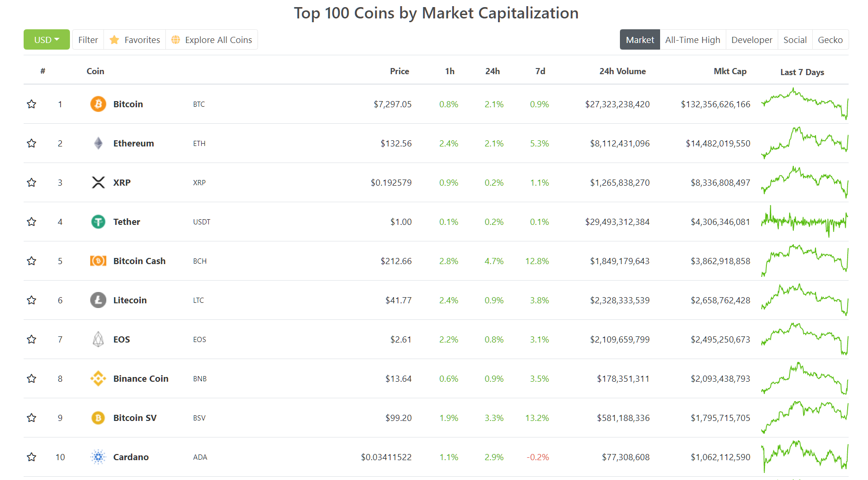This screenshot has height=480, width=868.
Task: Sort table by Mkt Cap column
Action: pyautogui.click(x=730, y=71)
